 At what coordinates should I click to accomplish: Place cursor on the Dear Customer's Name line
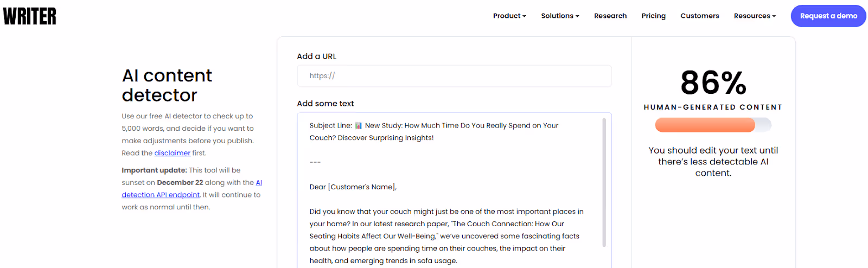coord(353,187)
